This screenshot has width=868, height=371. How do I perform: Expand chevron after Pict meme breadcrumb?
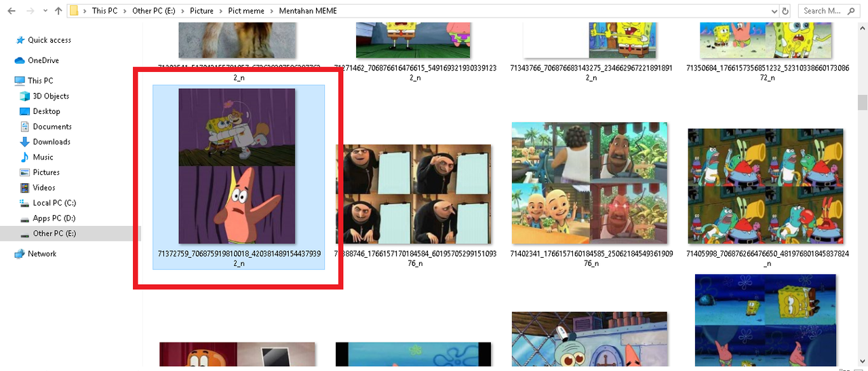(273, 11)
